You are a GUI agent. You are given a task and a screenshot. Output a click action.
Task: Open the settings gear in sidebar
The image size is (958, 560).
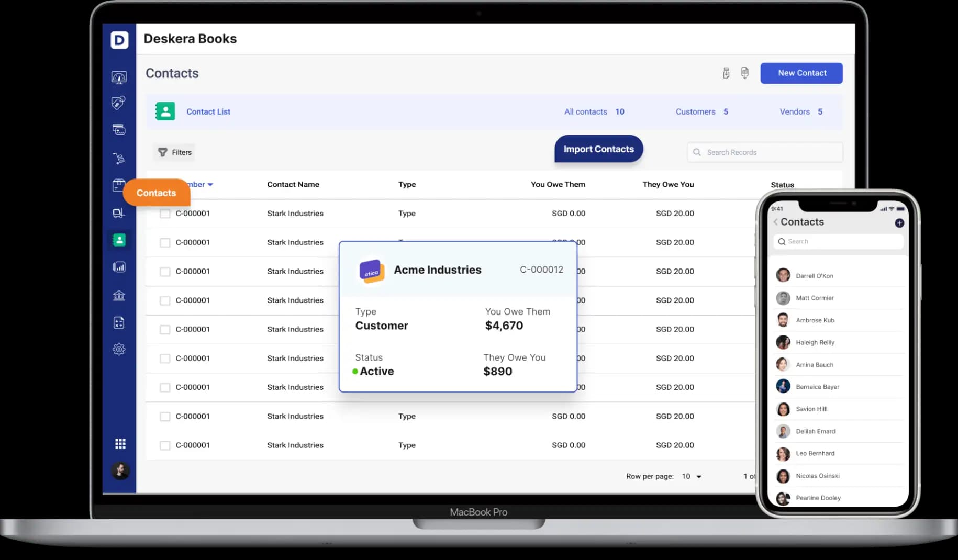tap(119, 349)
